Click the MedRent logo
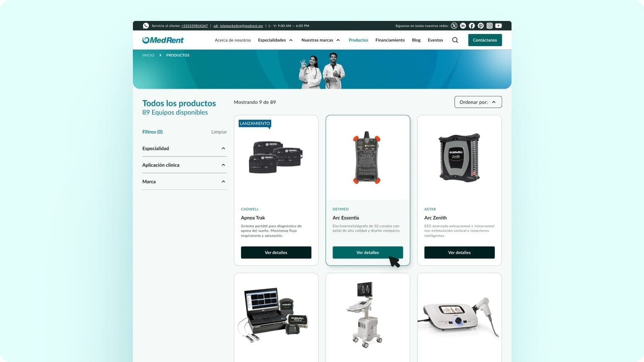This screenshot has width=644, height=362. click(x=163, y=40)
